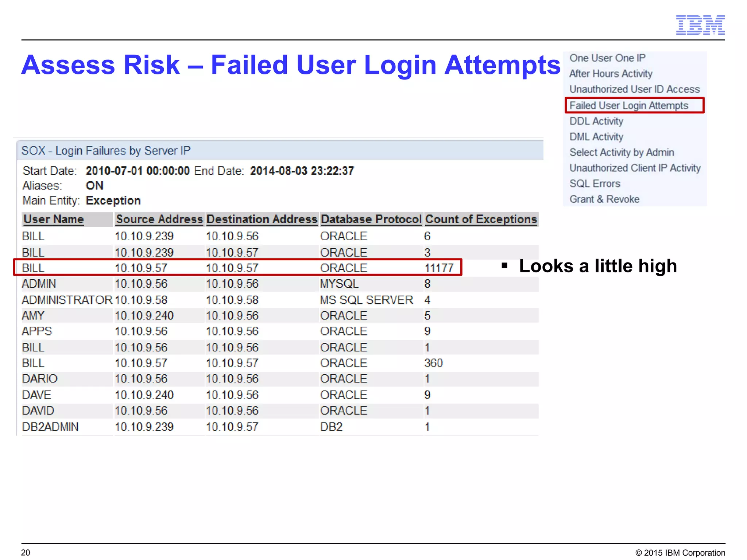Viewport: 747px width, 560px height.
Task: Click the exception count 360
Action: tap(434, 363)
